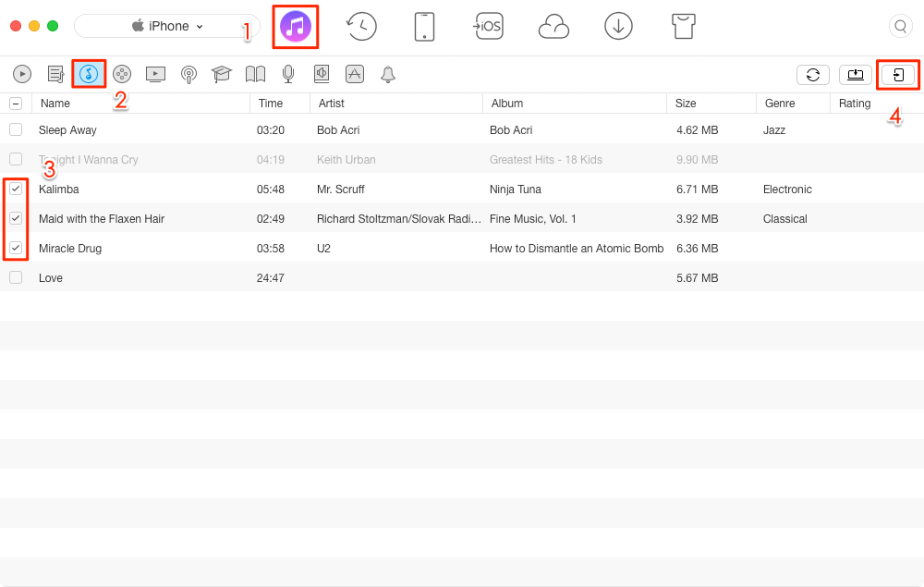
Task: Uncheck the Kalimba checkbox
Action: point(16,189)
